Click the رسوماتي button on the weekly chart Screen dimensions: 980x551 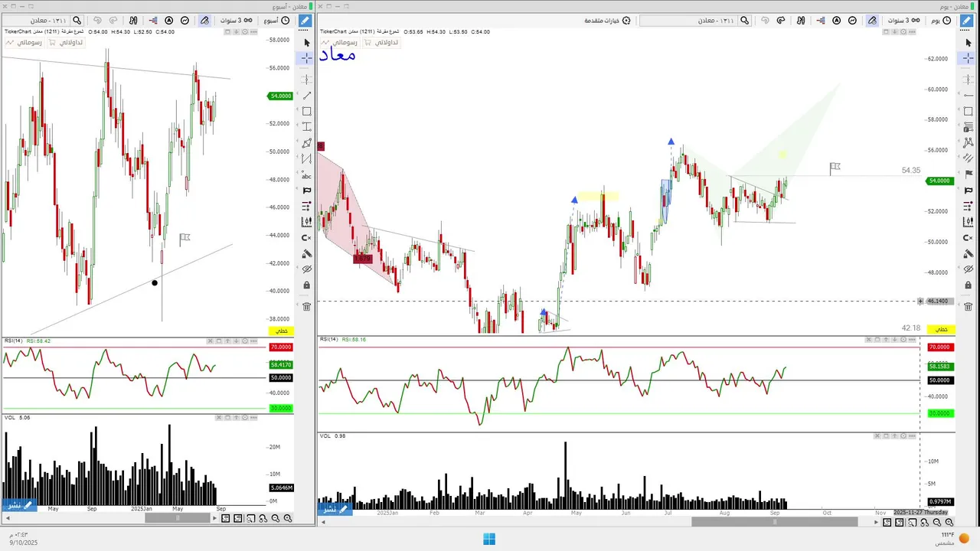point(24,42)
